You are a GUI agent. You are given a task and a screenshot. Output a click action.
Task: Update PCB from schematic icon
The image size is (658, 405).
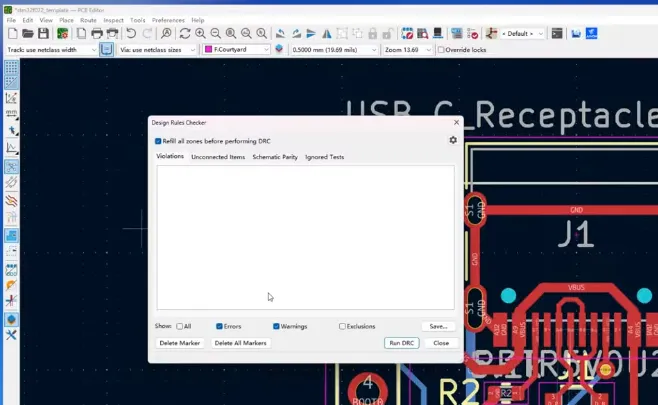(457, 34)
